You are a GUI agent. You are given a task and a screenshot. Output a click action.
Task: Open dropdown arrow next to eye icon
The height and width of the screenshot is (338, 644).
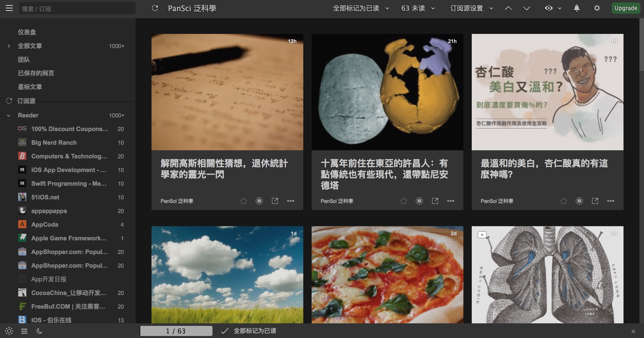pos(560,9)
